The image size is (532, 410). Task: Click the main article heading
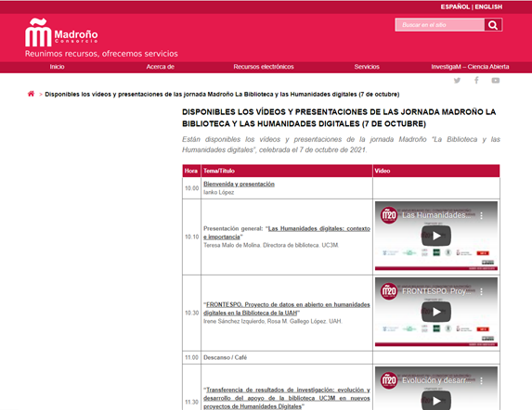pyautogui.click(x=339, y=118)
